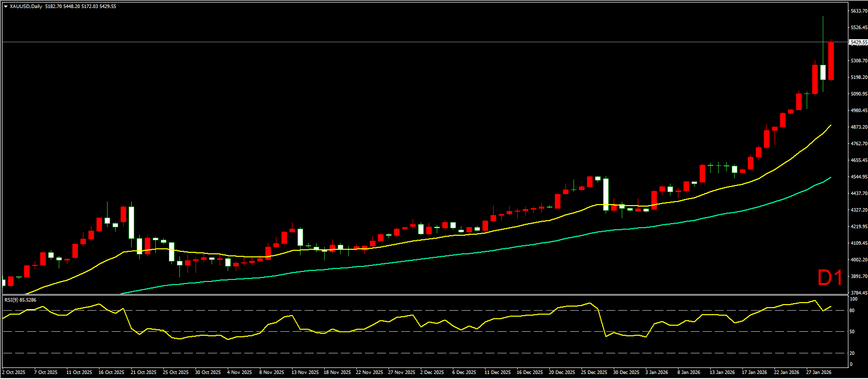The height and width of the screenshot is (379, 868).
Task: Click the RSI scale label 20
Action: (x=852, y=353)
